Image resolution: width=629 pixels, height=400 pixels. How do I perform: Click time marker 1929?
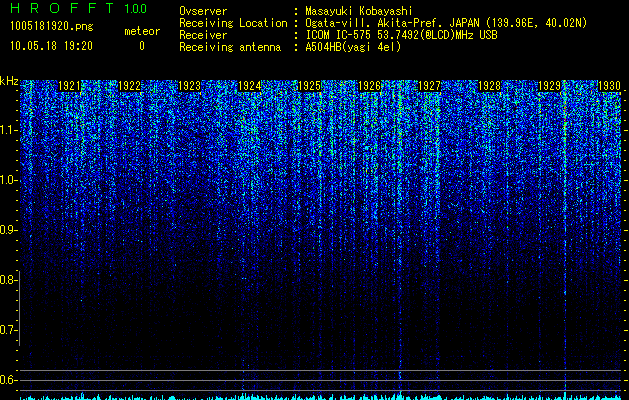coord(550,86)
